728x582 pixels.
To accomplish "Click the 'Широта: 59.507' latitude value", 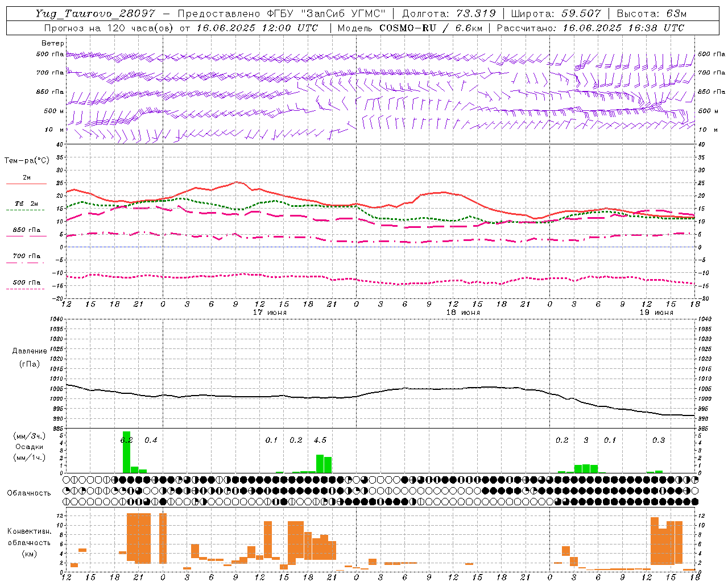I will 556,14.
